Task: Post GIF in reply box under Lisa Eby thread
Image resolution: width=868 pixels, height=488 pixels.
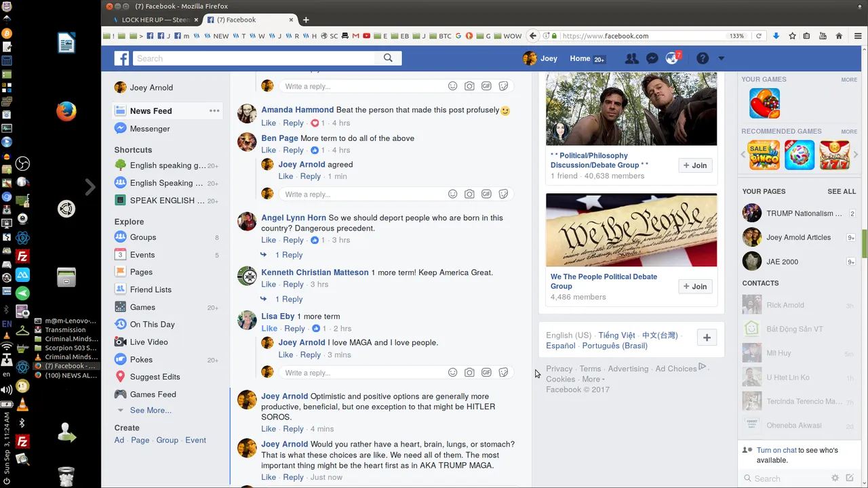Action: (x=486, y=373)
